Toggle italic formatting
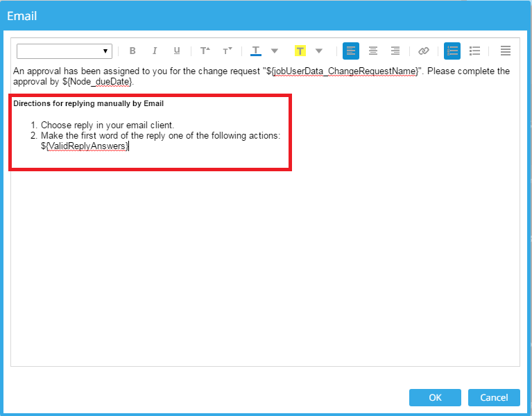 click(x=155, y=51)
